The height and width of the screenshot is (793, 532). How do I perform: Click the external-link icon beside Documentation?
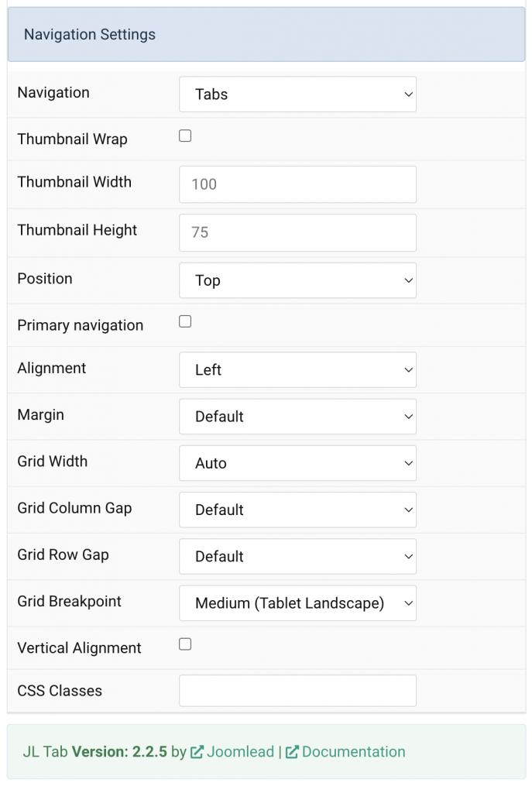(292, 751)
